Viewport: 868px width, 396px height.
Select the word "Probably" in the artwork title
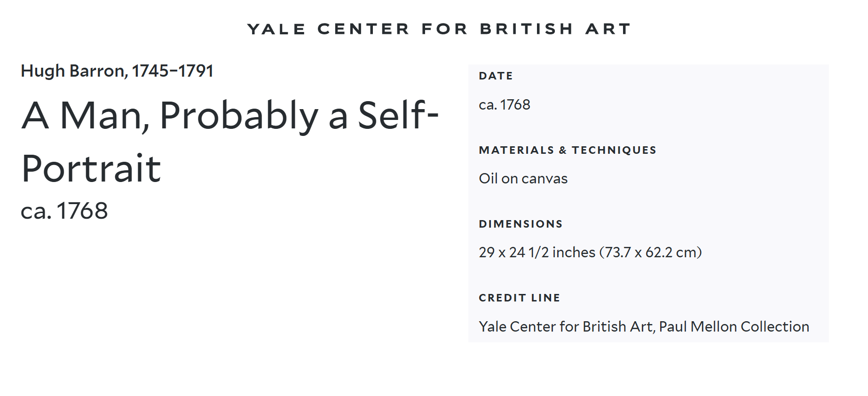point(239,116)
